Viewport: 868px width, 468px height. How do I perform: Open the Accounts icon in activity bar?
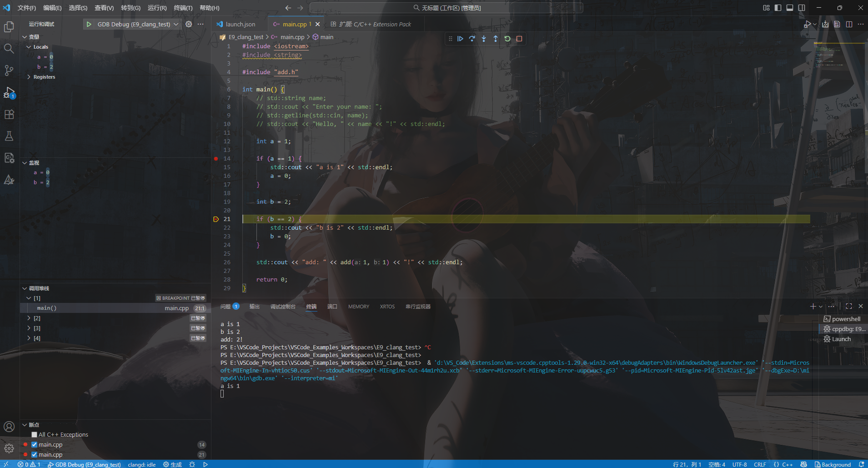point(9,427)
